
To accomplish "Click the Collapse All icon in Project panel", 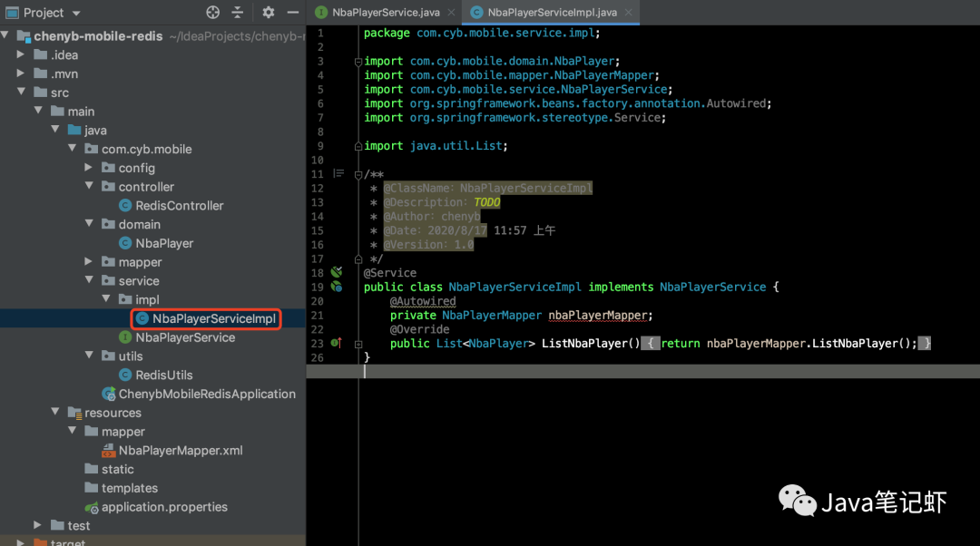I will click(238, 13).
